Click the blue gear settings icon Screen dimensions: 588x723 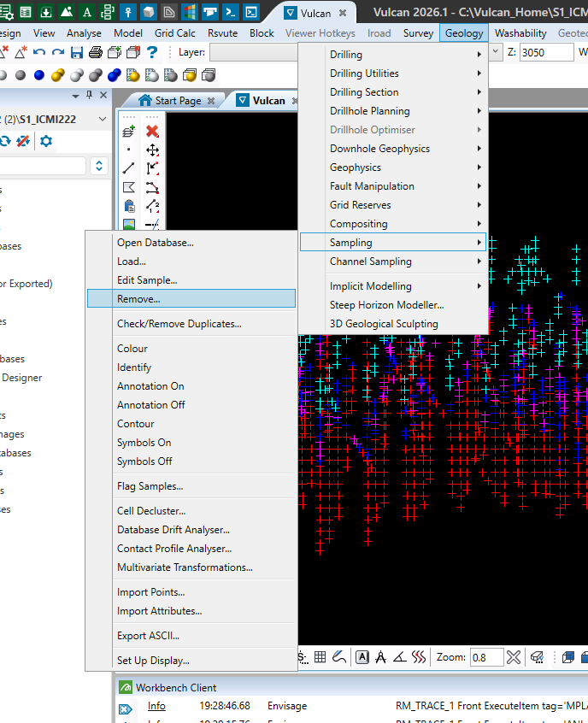tap(46, 141)
